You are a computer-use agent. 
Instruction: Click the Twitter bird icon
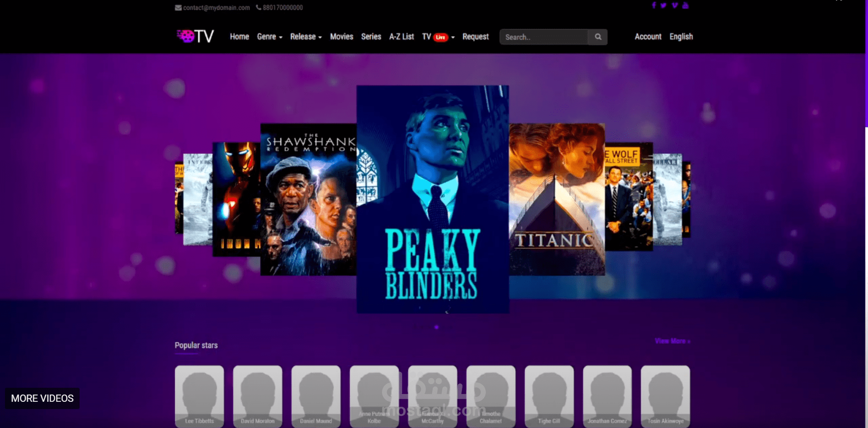coord(664,5)
